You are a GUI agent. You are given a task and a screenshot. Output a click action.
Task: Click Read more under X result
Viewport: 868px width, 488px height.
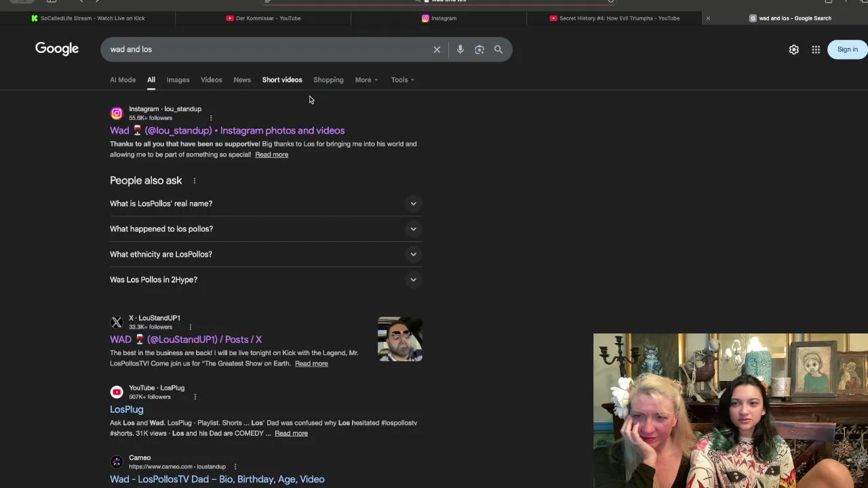(x=311, y=363)
